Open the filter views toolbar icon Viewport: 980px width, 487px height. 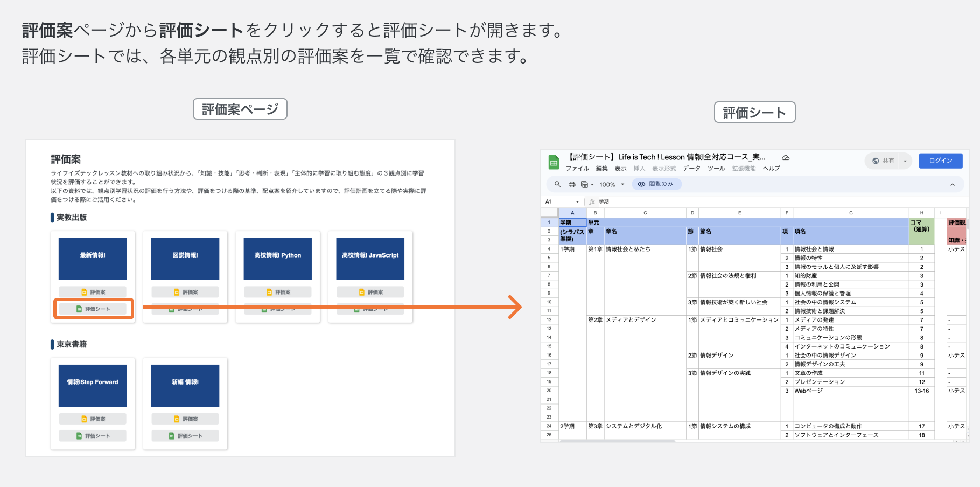[587, 184]
